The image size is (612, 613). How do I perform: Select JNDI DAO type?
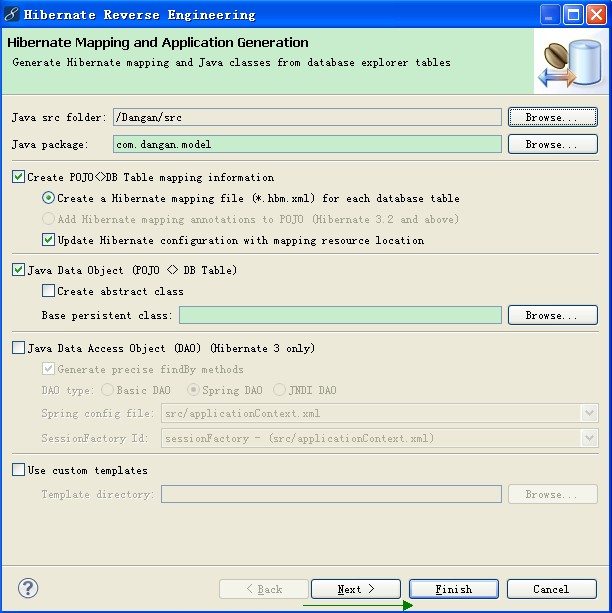pyautogui.click(x=279, y=390)
